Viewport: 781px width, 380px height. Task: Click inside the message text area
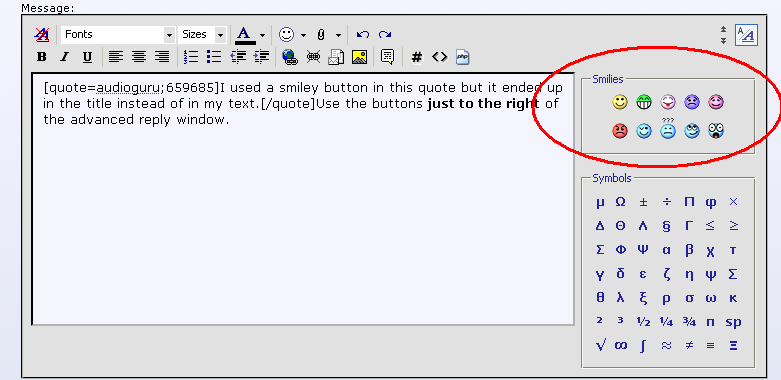click(303, 199)
